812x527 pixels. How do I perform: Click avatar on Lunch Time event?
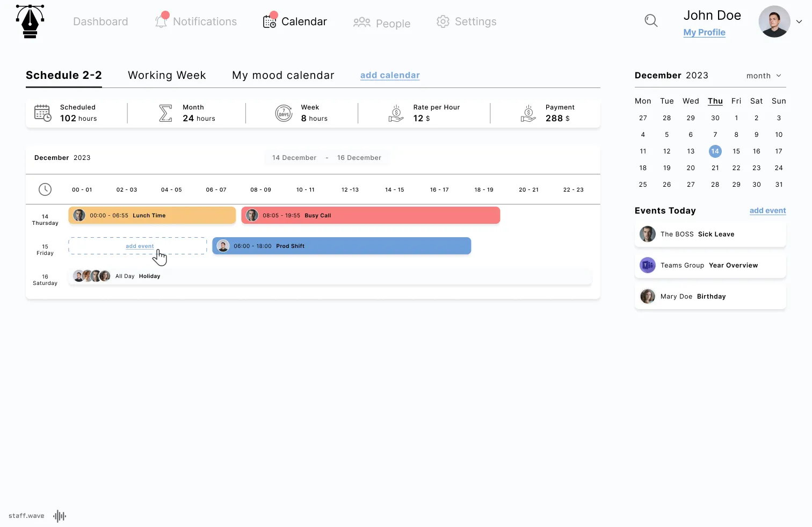79,215
